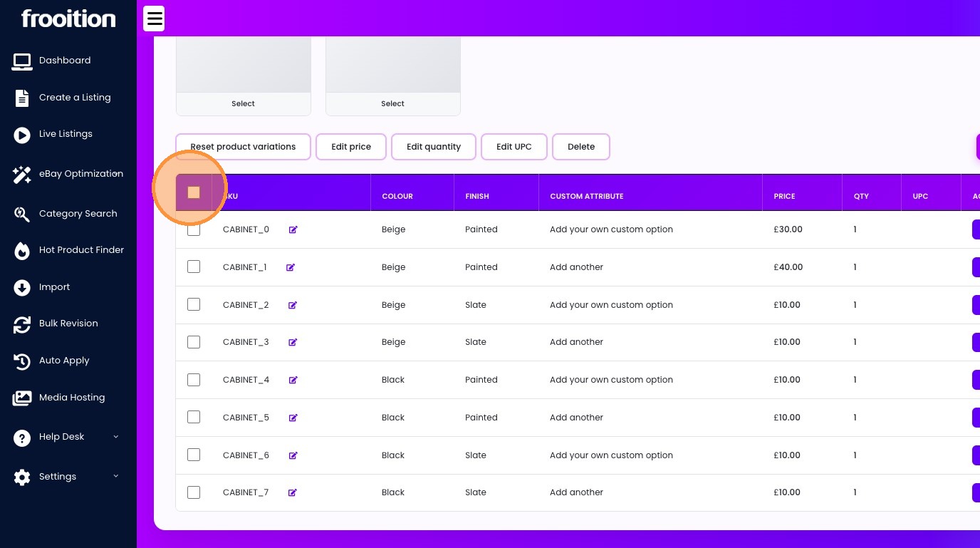Click the Category Search magnifier icon

22,214
